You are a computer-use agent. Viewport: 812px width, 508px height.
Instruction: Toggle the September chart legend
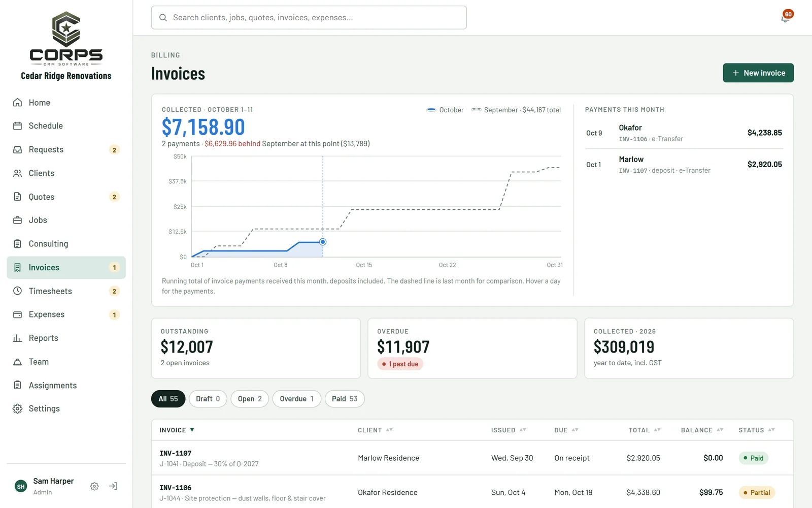[516, 110]
